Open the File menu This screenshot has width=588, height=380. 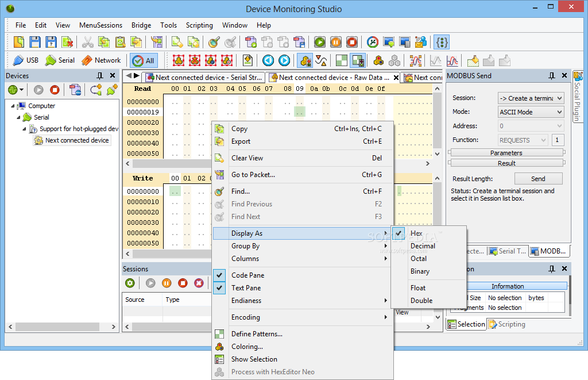[x=21, y=25]
